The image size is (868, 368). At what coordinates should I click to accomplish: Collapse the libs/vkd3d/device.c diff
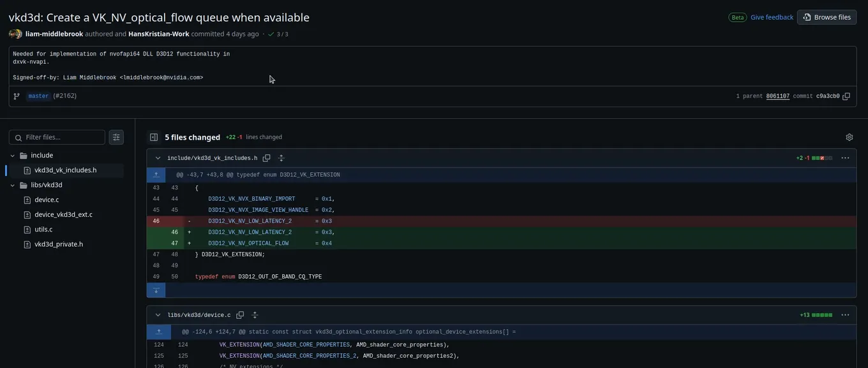[158, 315]
